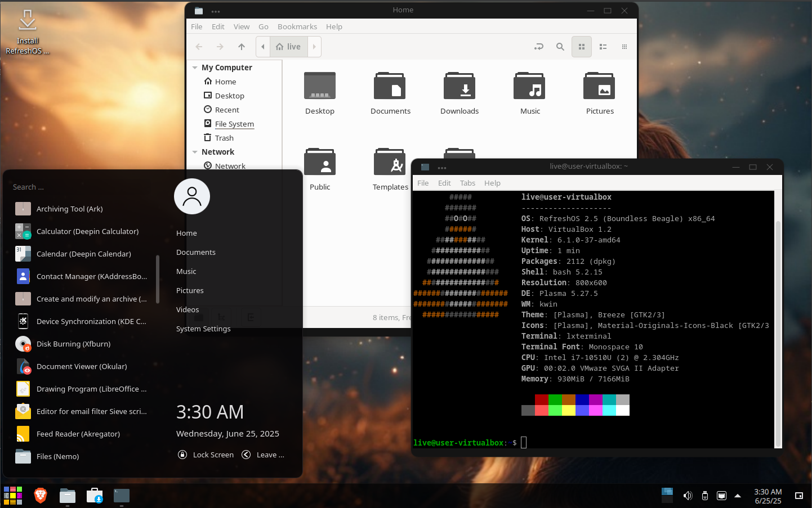Open the View menu in Nemo
Viewport: 812px width, 508px height.
tap(242, 26)
